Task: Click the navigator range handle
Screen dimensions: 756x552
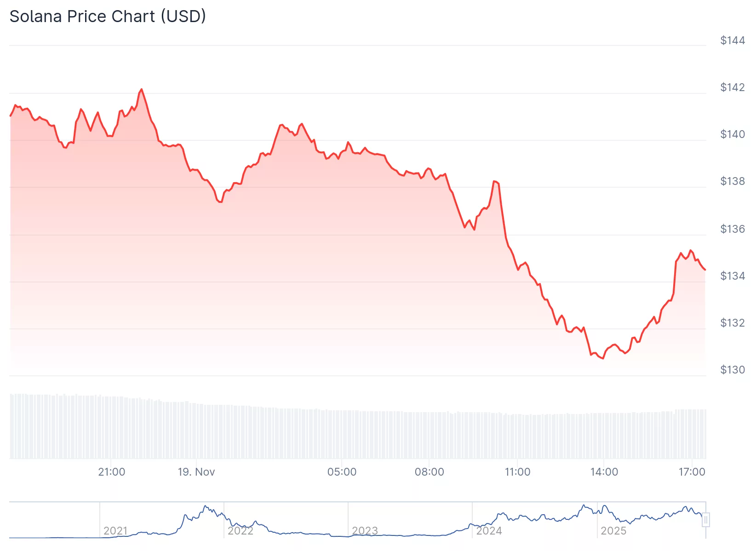Action: 705,520
